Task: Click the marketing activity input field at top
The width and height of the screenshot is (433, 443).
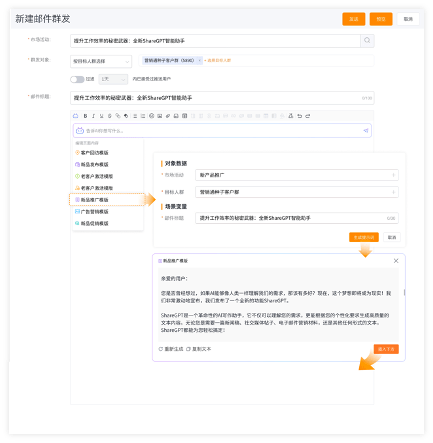Action: pyautogui.click(x=215, y=41)
